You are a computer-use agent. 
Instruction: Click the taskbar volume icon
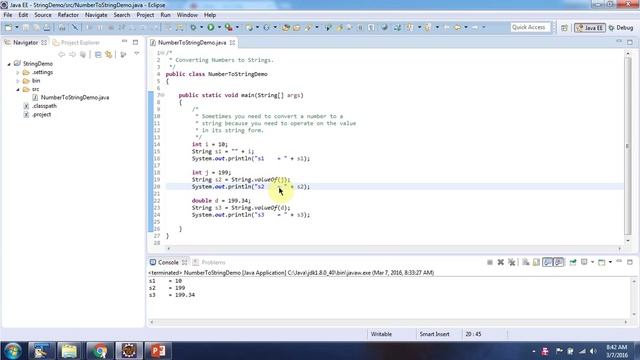pyautogui.click(x=593, y=351)
